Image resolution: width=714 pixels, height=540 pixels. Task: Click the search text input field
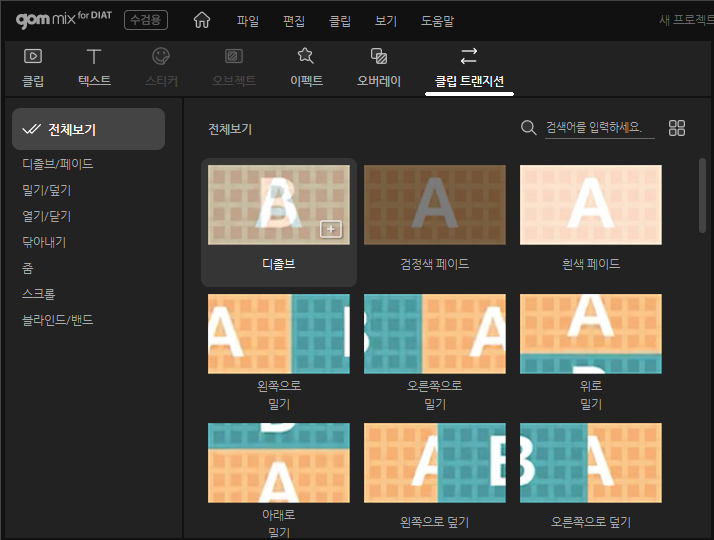click(598, 128)
